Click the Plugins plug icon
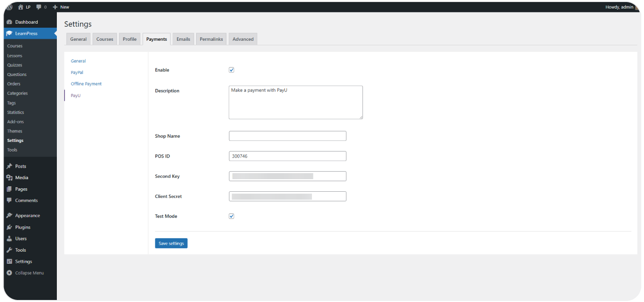This screenshot has width=644, height=302. coord(10,227)
